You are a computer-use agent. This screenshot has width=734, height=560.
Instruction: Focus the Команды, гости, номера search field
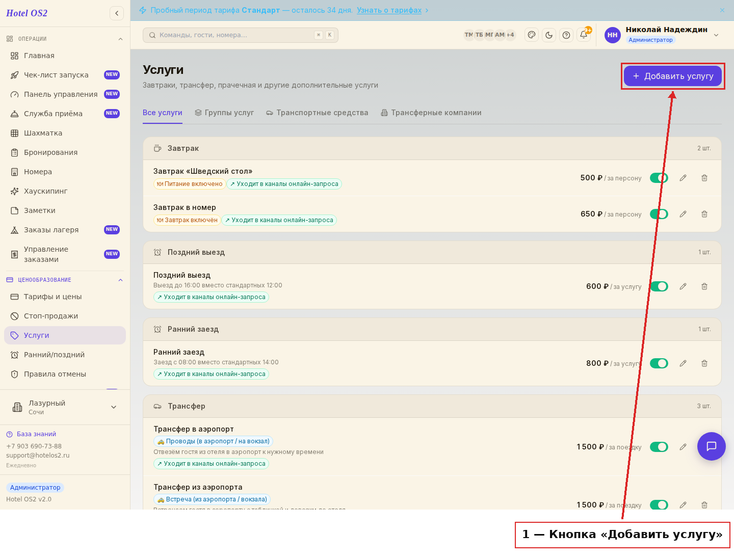[241, 35]
